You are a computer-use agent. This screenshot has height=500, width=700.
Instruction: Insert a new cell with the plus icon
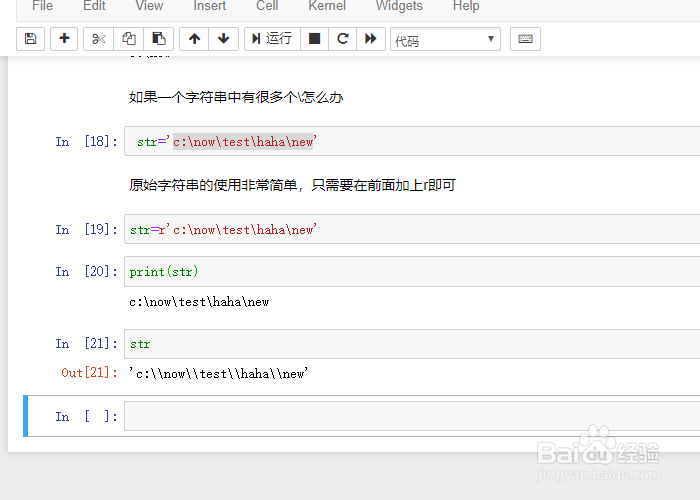click(x=64, y=39)
